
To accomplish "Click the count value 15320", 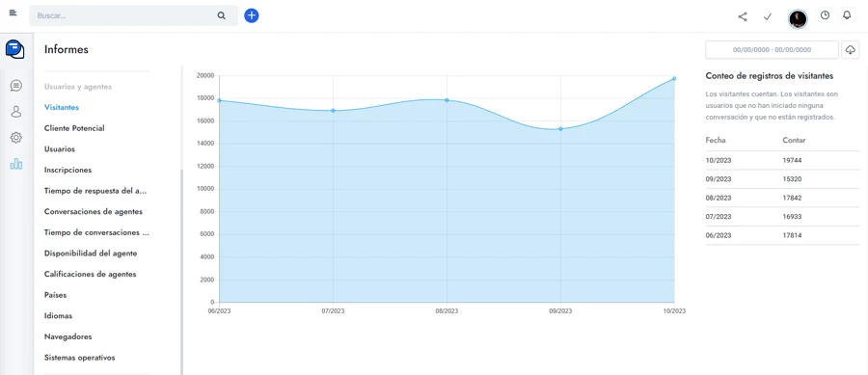I will tap(792, 179).
